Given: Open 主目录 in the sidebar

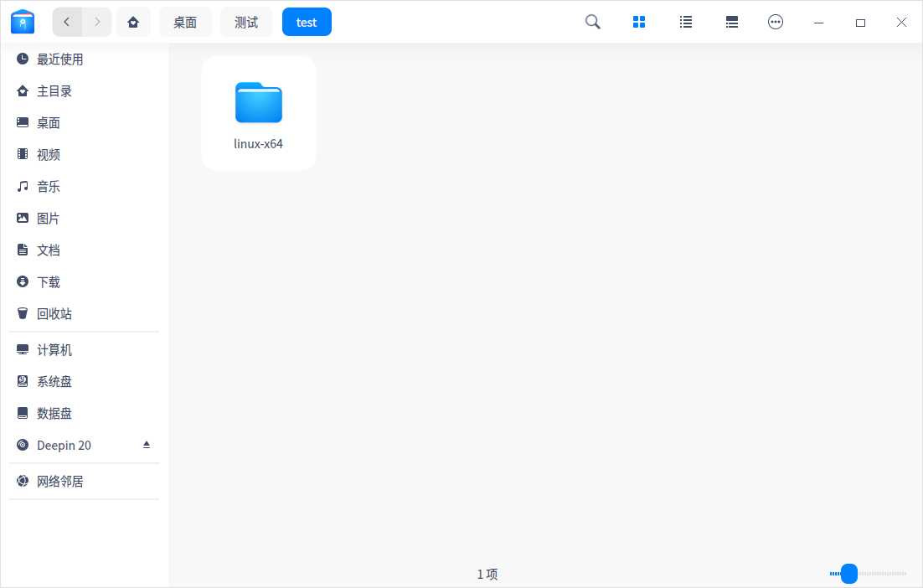Looking at the screenshot, I should (x=85, y=90).
